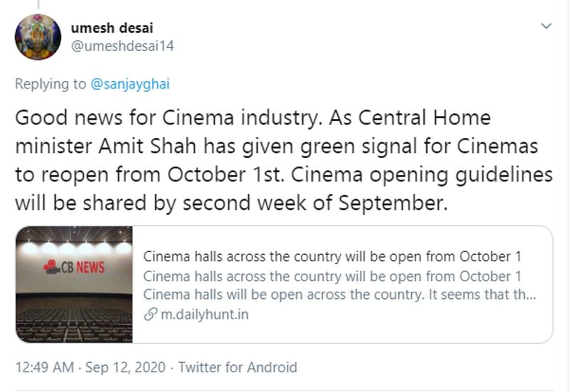Click the reply thread line above the avatar

click(x=38, y=4)
